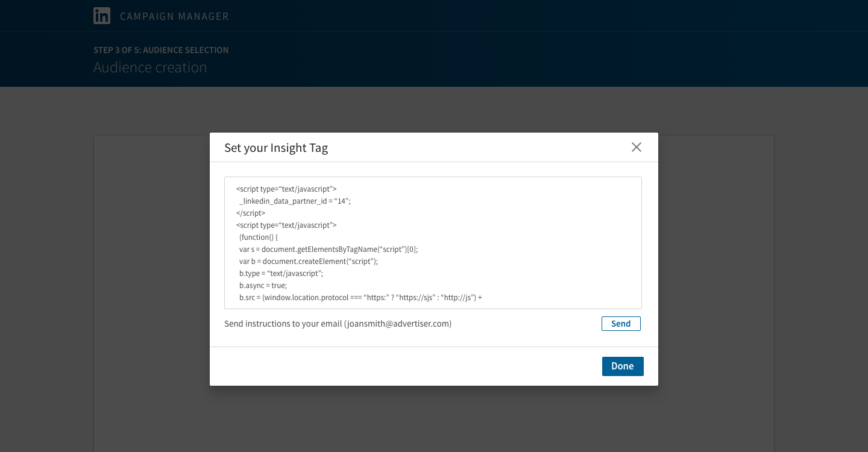Click the b.async = true code line

point(263,285)
